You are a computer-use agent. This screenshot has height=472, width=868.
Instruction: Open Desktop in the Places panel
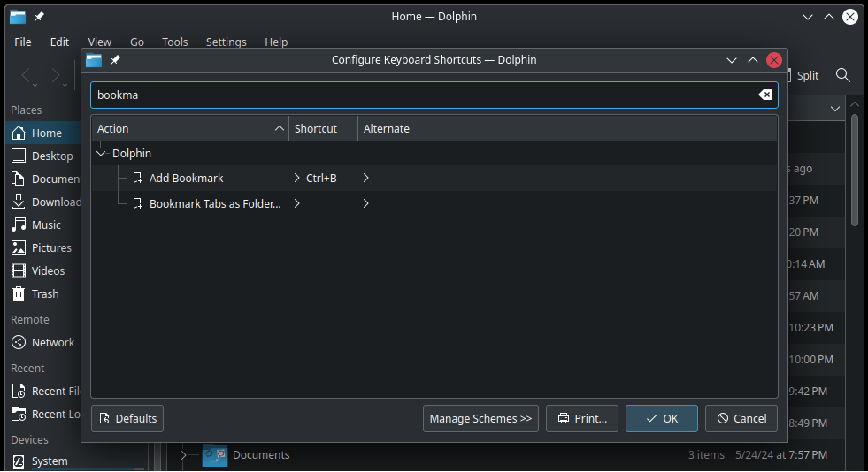[43, 156]
